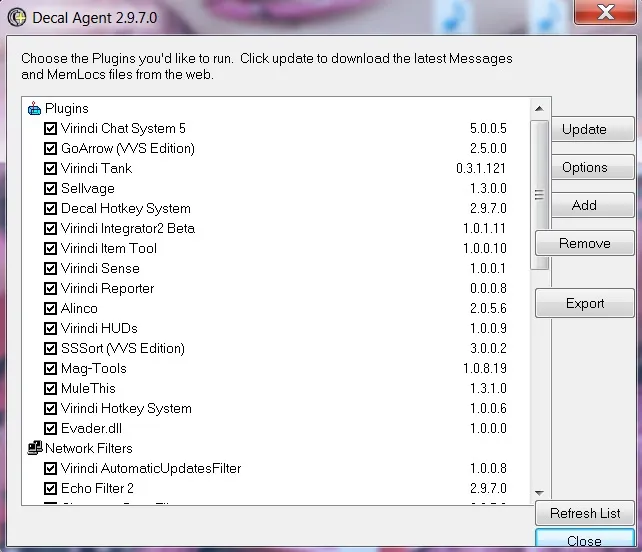642x552 pixels.
Task: Select the Virindi Integrator2 Beta entry
Action: [x=127, y=228]
